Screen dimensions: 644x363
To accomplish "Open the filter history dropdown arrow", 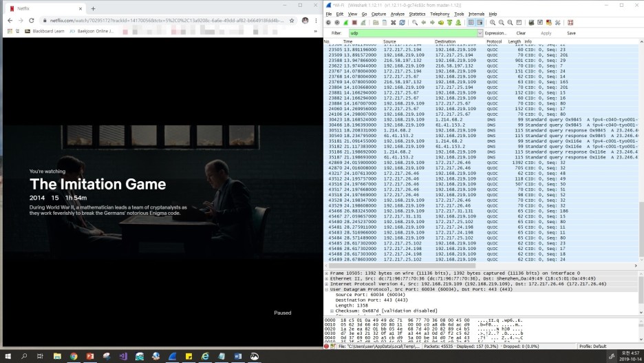I will (480, 33).
